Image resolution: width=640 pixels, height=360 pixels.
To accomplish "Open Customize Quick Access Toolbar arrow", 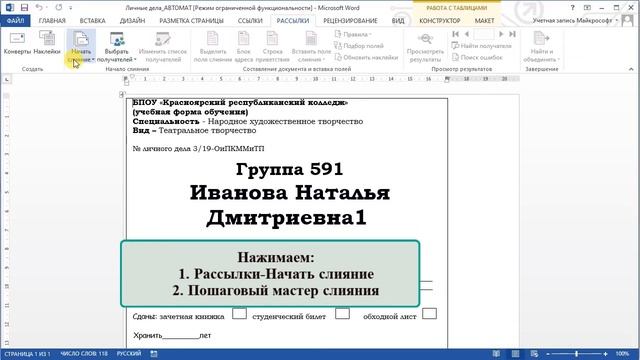I will (71, 8).
